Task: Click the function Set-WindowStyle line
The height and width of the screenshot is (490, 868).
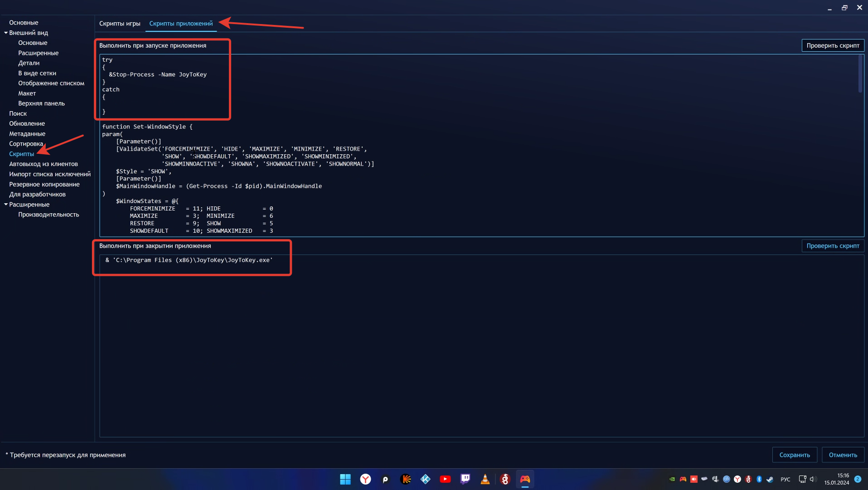Action: 147,127
